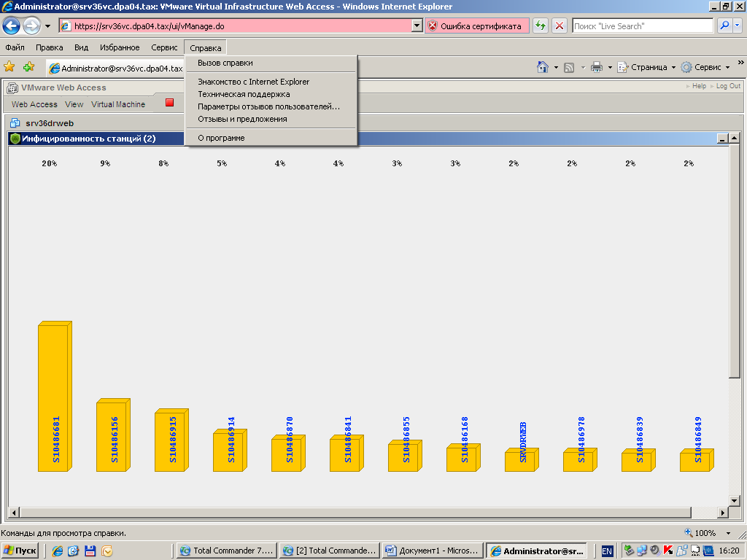
Task: Click 'Ошибка сертификата' certificate error button
Action: tap(474, 26)
